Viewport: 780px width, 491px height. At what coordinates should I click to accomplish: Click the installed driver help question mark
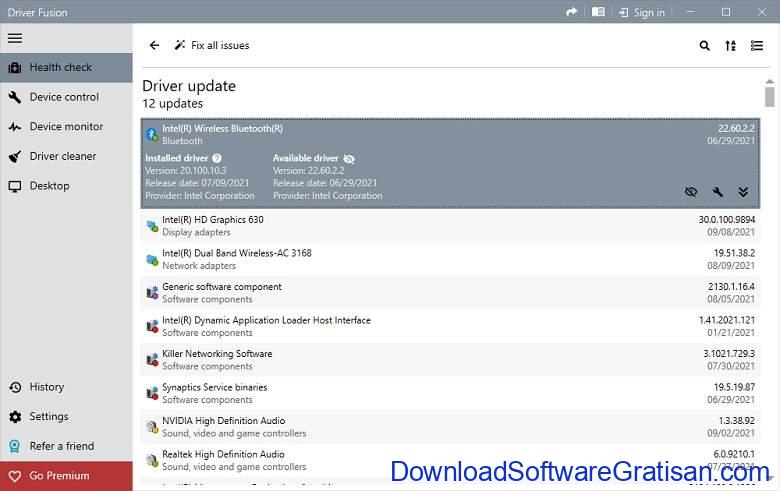pyautogui.click(x=217, y=158)
